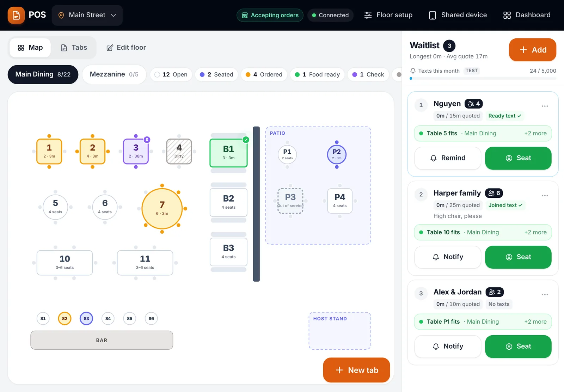Switch to the Tabs view
Image resolution: width=564 pixels, height=392 pixels.
[74, 48]
